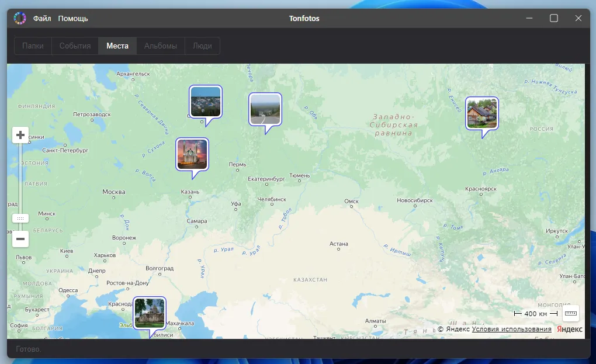
Task: Click the map zoom slider handle
Action: [x=20, y=218]
